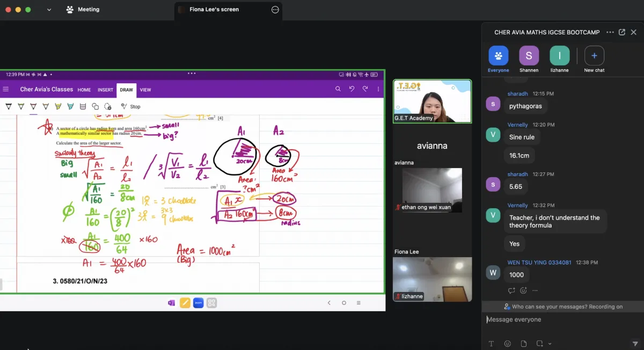Select the cyan highlighter tool
Viewport: 644px width, 350px height.
(70, 106)
